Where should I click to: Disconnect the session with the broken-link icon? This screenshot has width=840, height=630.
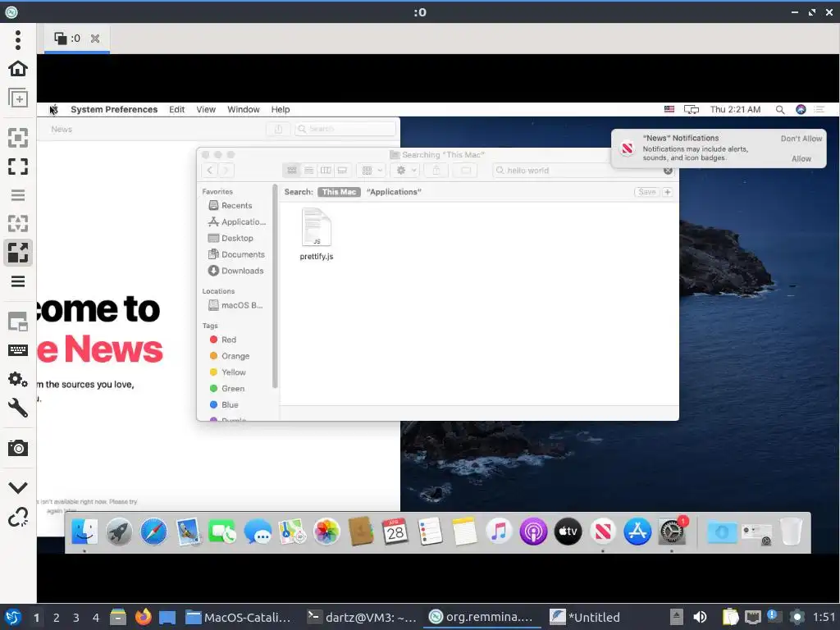coord(18,518)
